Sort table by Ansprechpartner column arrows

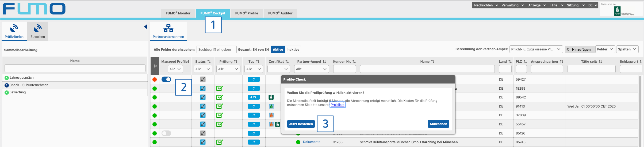(x=561, y=62)
